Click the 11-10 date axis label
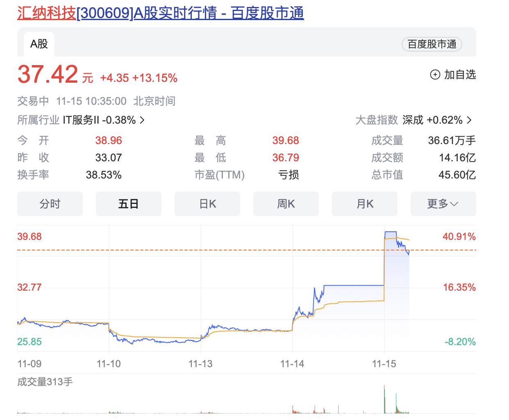This screenshot has width=509, height=420. point(109,364)
